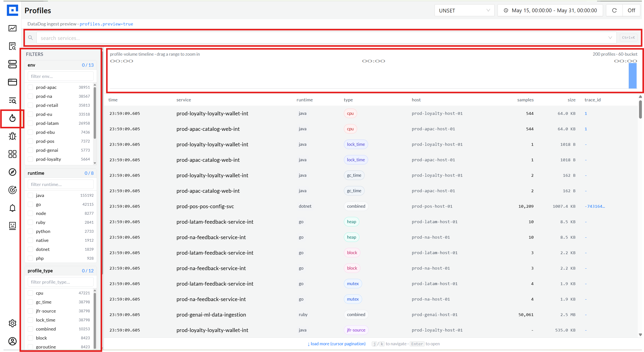Open the robot face sidebar icon
This screenshot has height=352, width=644.
point(12,226)
